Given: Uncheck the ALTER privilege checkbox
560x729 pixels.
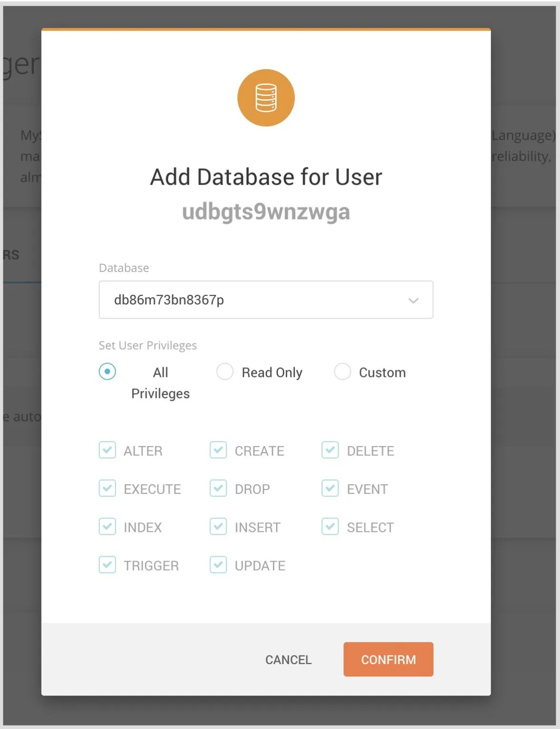Looking at the screenshot, I should click(x=107, y=450).
